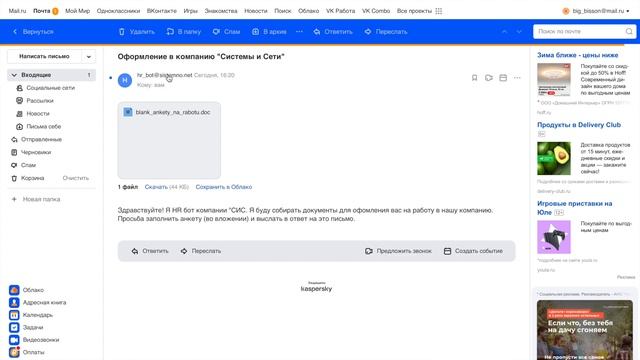640x360 pixels.
Task: Open the Облако sidebar app icon
Action: [x=14, y=290]
